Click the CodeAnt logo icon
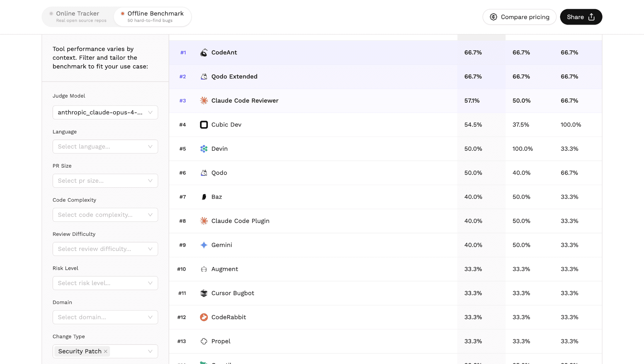The height and width of the screenshot is (364, 644). (x=204, y=53)
